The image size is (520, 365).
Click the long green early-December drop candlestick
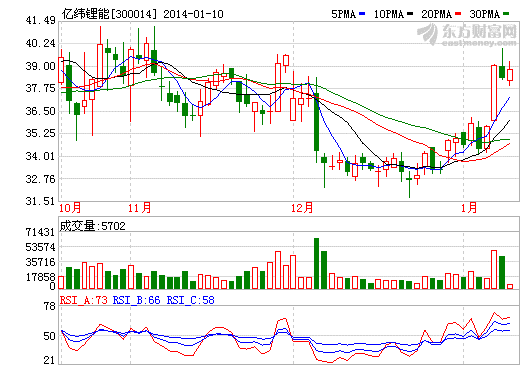[316, 122]
